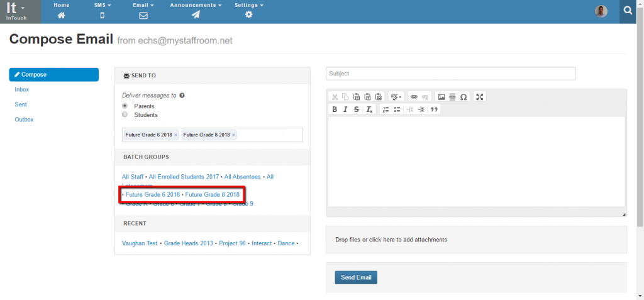Open the Outbox folder
The height and width of the screenshot is (300, 644).
24,119
